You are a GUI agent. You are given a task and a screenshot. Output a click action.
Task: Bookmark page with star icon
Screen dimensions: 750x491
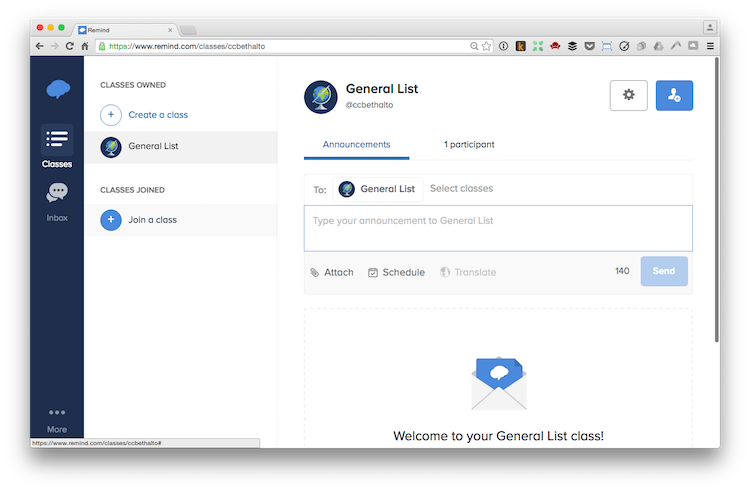pyautogui.click(x=486, y=46)
